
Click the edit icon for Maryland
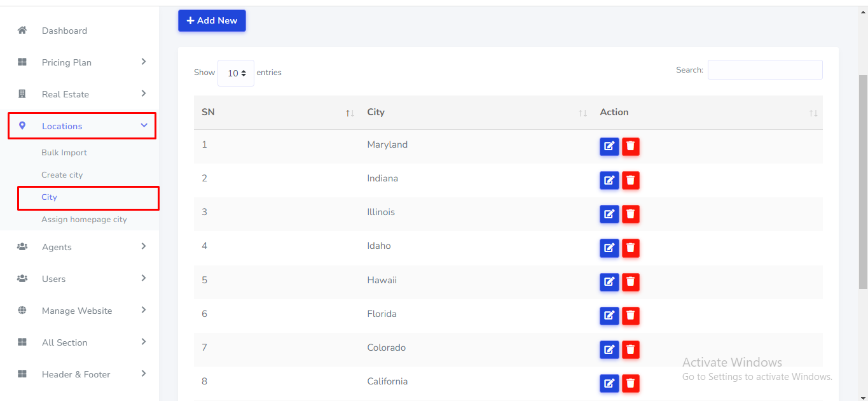click(x=609, y=146)
